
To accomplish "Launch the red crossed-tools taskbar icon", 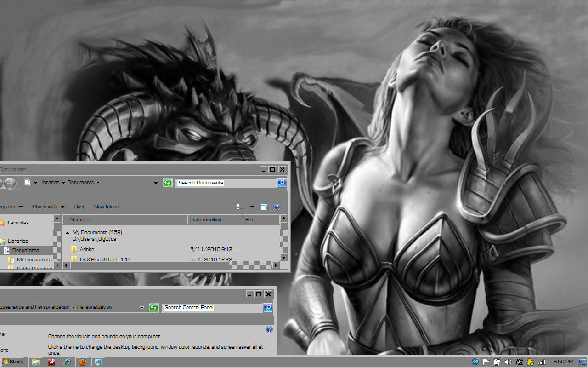I will click(x=51, y=362).
